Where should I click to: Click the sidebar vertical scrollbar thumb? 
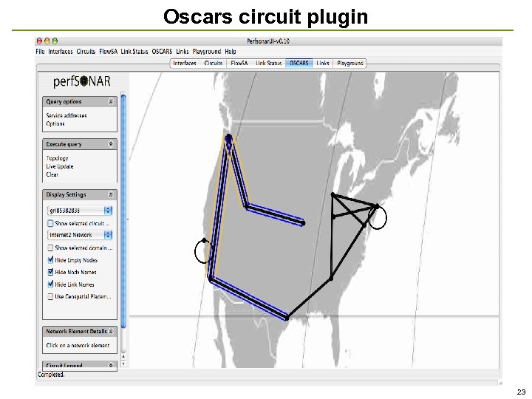pyautogui.click(x=123, y=211)
